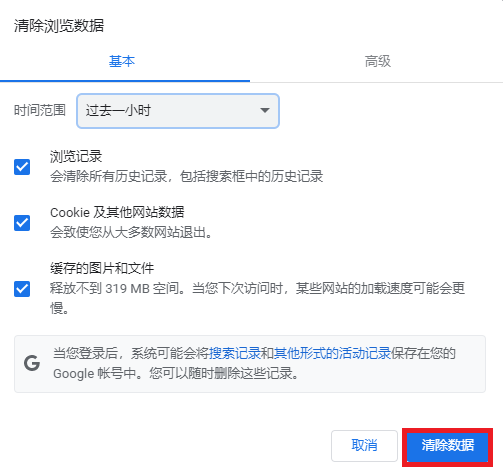Open the 搜索记录 link
This screenshot has height=473, width=503.
235,353
